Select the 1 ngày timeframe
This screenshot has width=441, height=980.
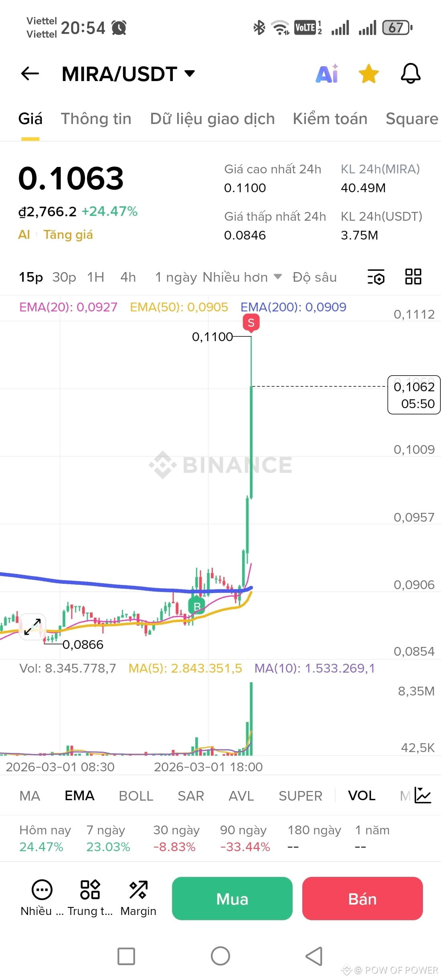point(176,277)
